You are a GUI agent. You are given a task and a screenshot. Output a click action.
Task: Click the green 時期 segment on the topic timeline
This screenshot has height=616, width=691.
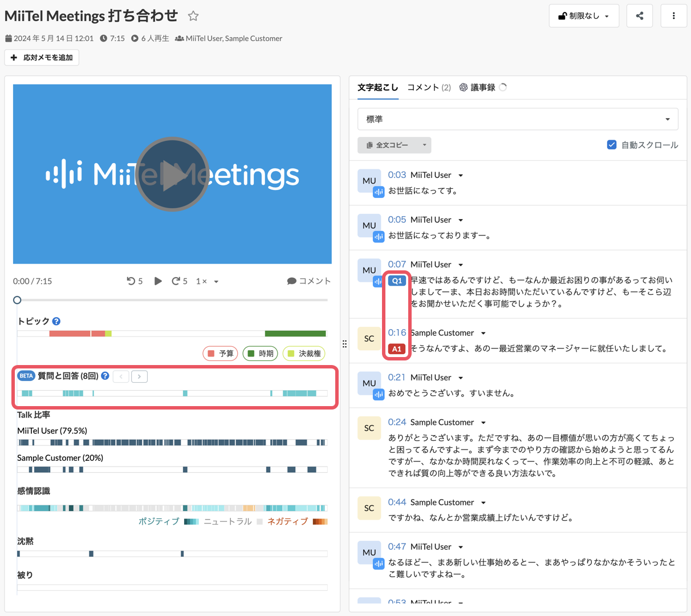295,334
